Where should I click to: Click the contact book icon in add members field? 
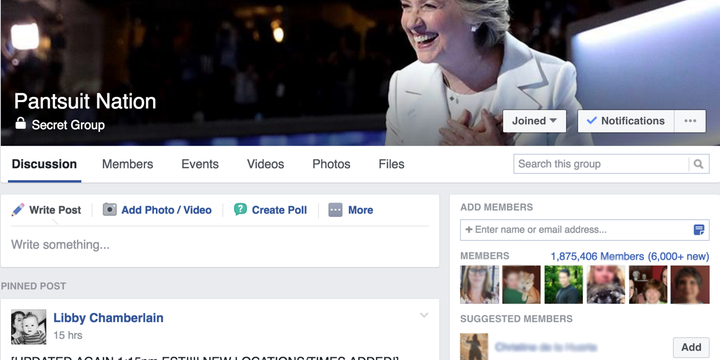pyautogui.click(x=698, y=230)
